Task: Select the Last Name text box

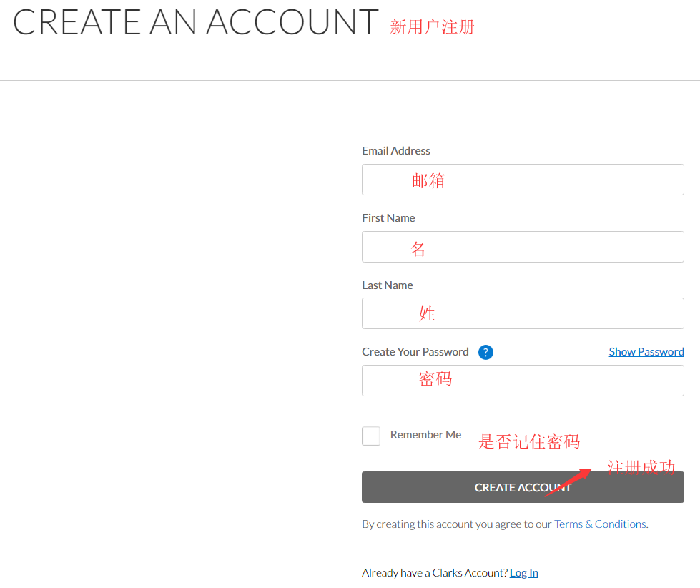Action: (523, 313)
